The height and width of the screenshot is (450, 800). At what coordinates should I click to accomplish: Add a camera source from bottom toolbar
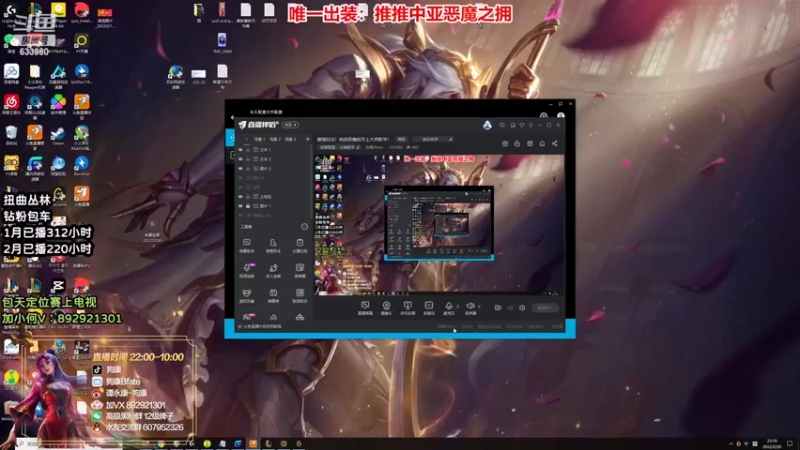386,307
